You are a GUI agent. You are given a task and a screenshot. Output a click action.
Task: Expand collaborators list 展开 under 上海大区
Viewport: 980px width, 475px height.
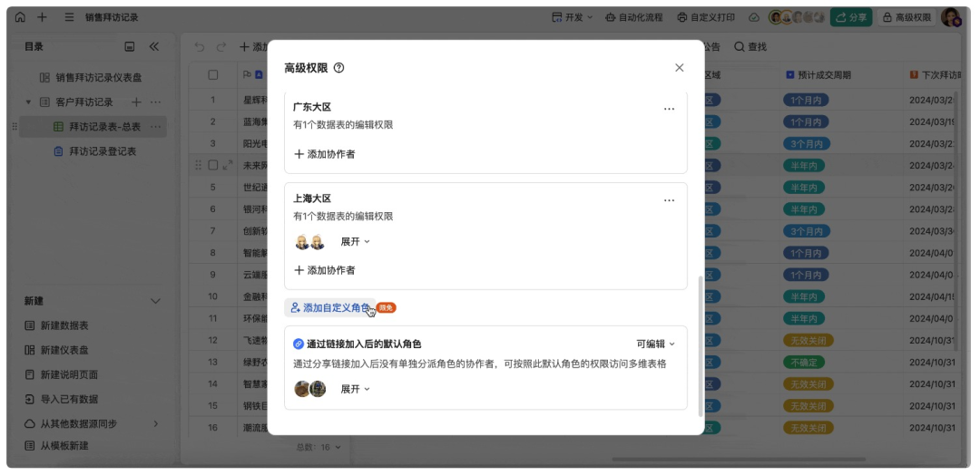tap(355, 241)
